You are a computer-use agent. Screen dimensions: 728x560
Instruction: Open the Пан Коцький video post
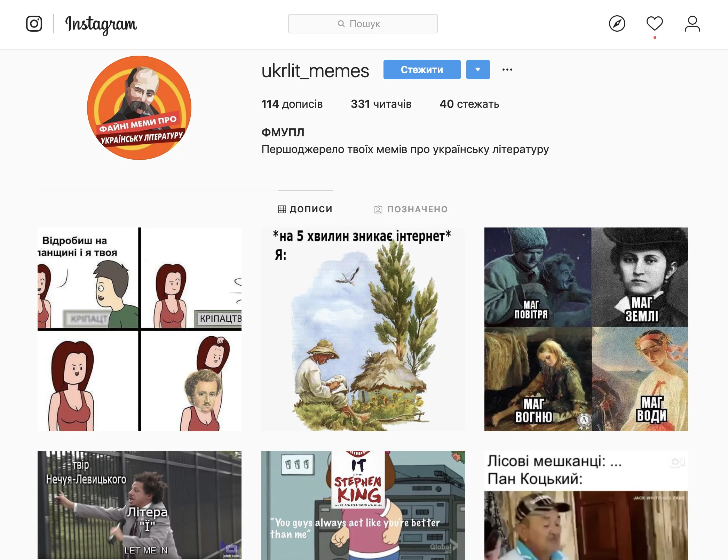pyautogui.click(x=586, y=505)
